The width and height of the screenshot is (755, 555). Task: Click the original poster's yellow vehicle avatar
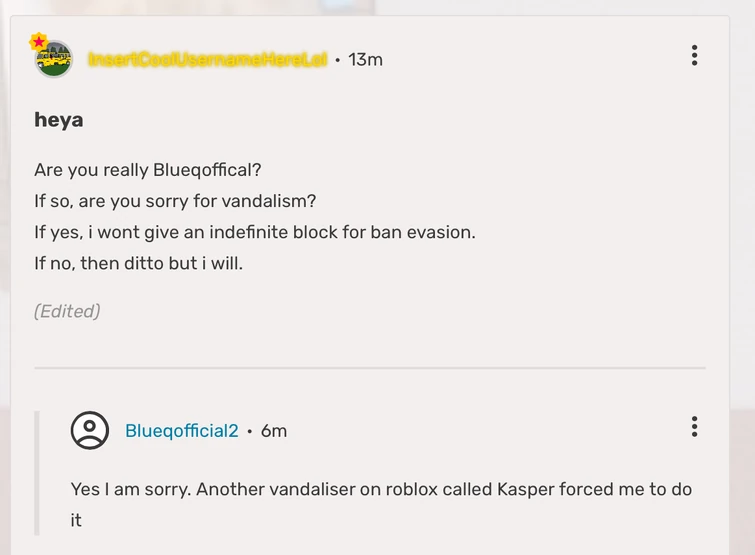(54, 60)
